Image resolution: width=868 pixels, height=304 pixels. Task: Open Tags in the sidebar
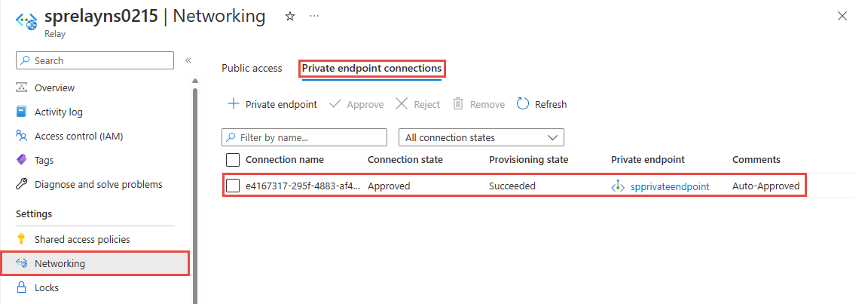(44, 160)
